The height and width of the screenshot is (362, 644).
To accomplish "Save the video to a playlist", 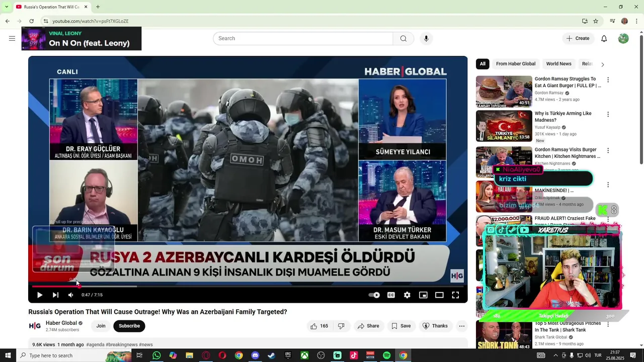I will tap(401, 326).
